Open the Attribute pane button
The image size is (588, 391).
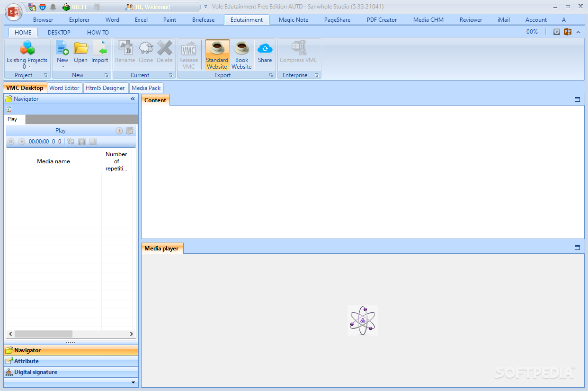tap(71, 361)
